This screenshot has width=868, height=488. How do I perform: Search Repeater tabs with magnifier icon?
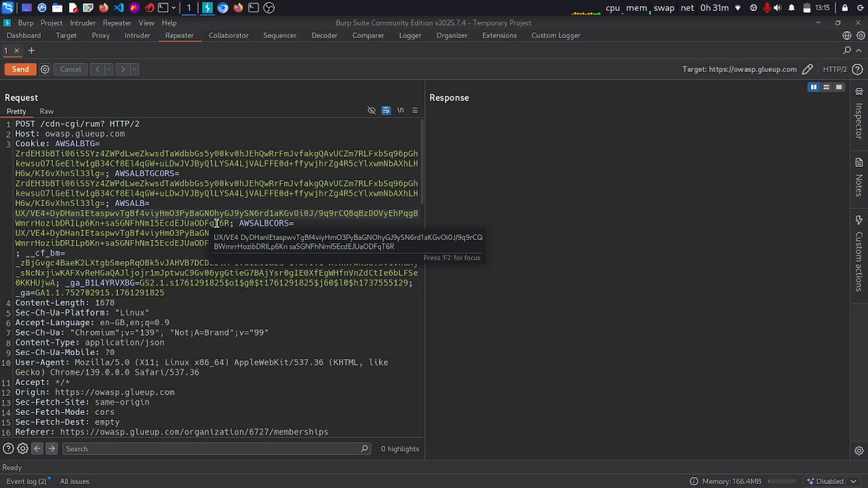(x=847, y=51)
